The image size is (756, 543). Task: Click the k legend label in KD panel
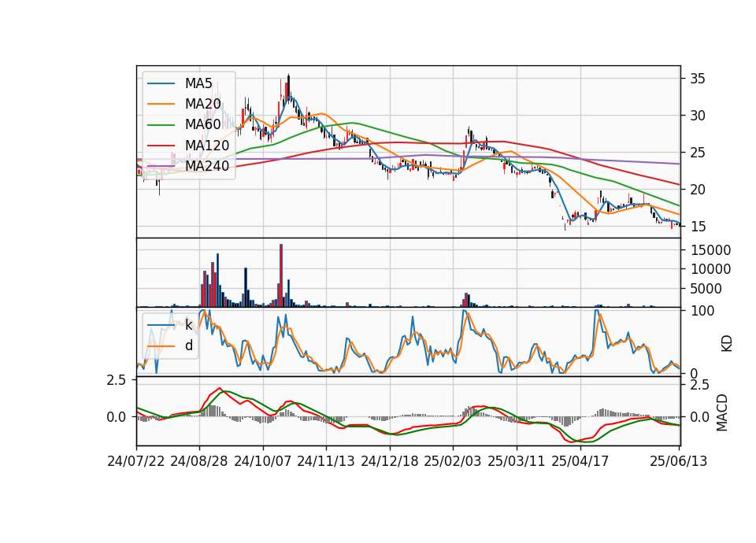(x=188, y=325)
